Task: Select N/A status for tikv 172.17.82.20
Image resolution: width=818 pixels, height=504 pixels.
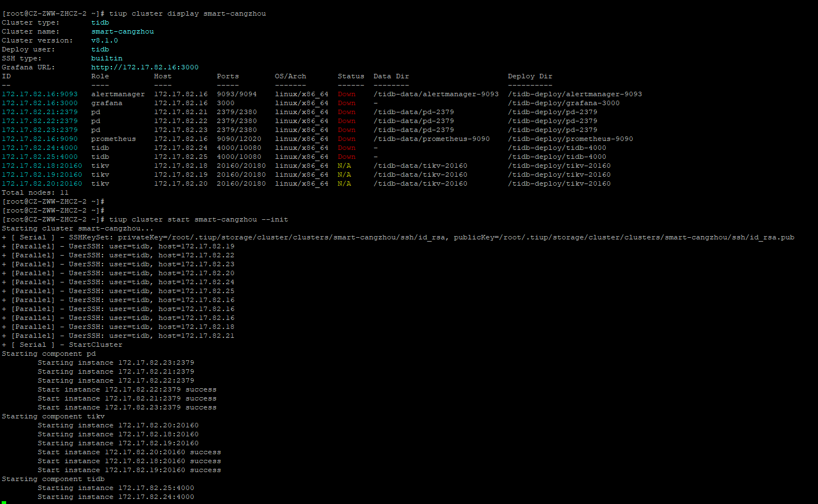Action: click(x=344, y=183)
